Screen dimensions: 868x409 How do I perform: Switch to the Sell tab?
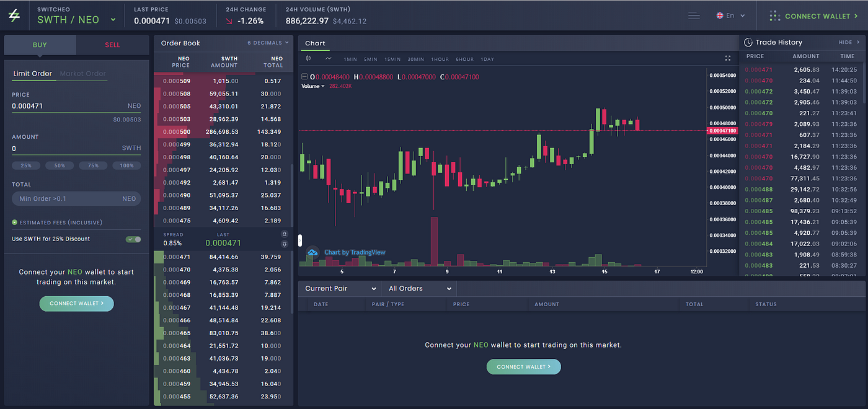pyautogui.click(x=113, y=45)
